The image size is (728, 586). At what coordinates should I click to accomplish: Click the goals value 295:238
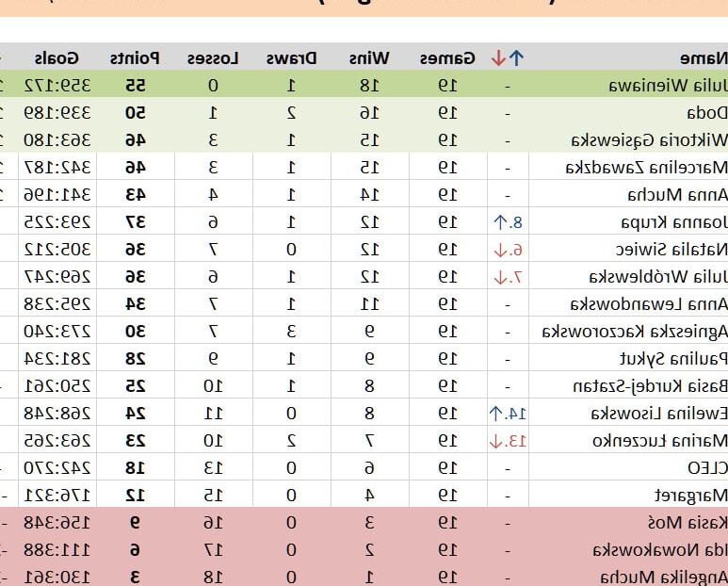(57, 304)
